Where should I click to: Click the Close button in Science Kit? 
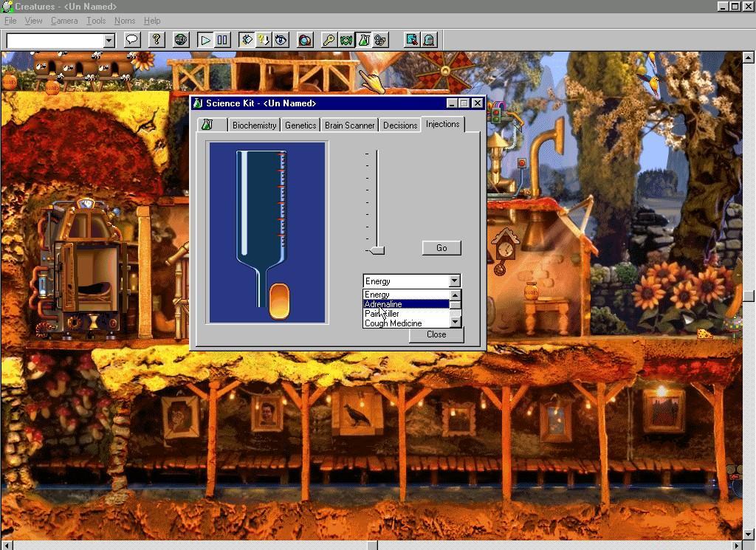[x=436, y=334]
